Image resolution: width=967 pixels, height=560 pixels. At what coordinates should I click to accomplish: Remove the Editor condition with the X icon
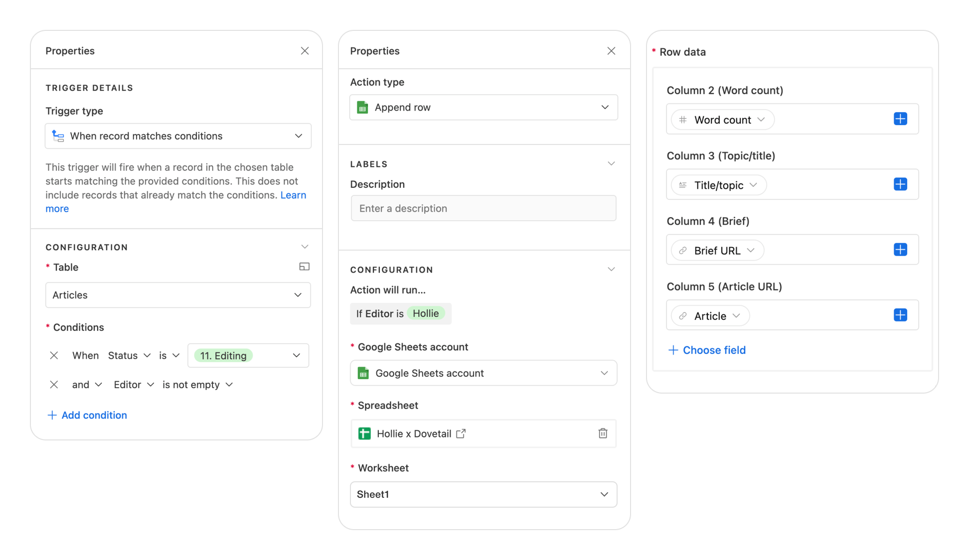click(54, 384)
